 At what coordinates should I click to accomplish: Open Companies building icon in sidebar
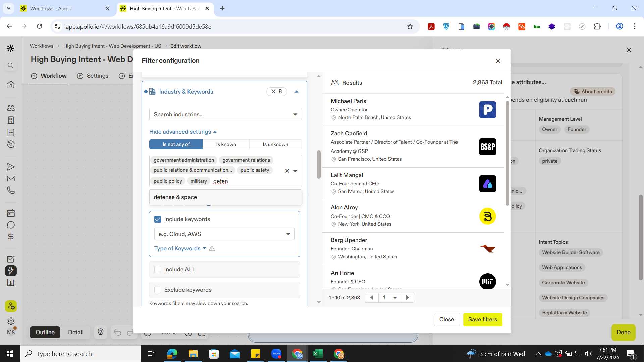pos(11,120)
